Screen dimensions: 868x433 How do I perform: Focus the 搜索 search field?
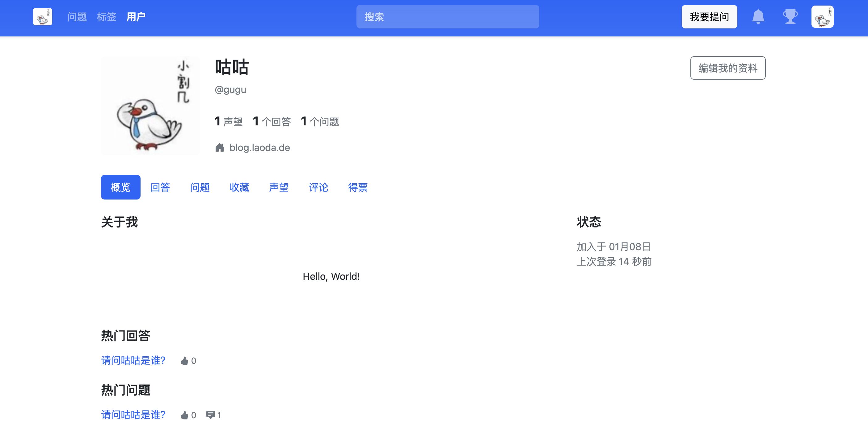click(448, 17)
